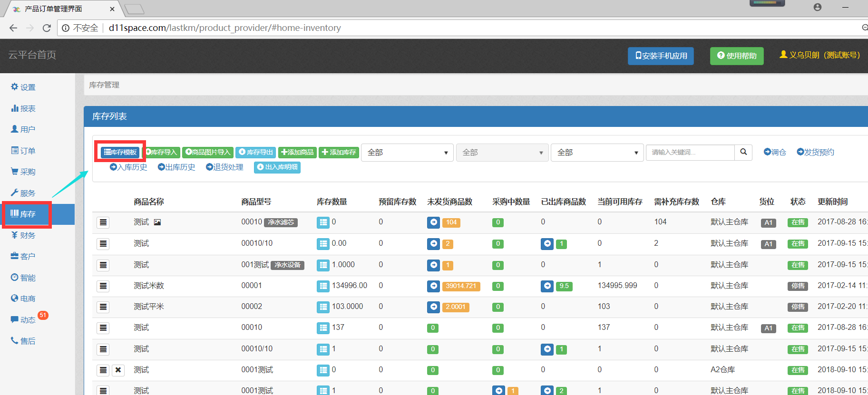Screen dimensions: 868x395
Task: Open stock detail icon for 001测试 row
Action: [x=323, y=265]
